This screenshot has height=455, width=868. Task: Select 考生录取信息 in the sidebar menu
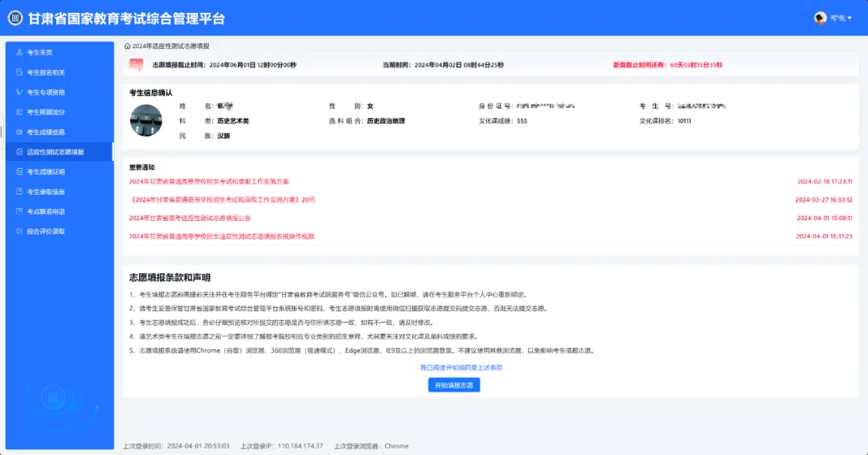[46, 192]
